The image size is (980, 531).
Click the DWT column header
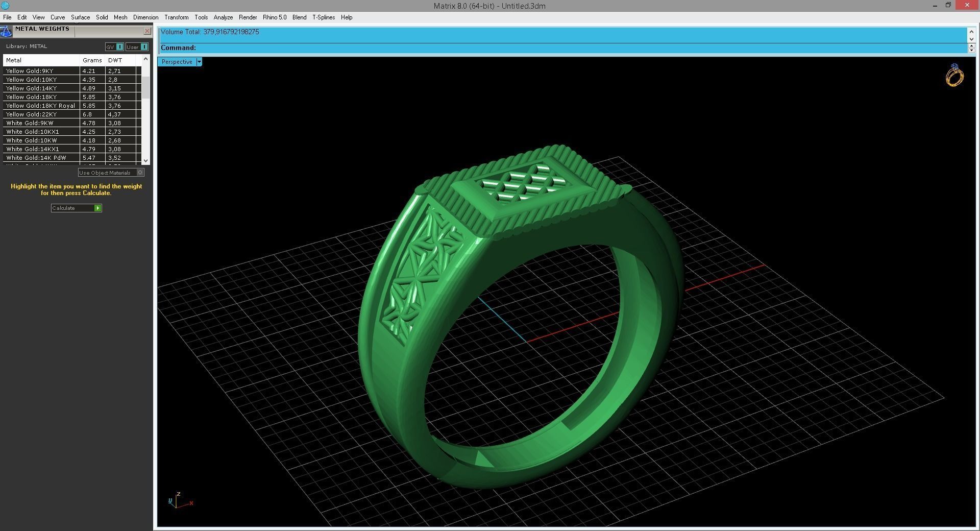[120, 60]
